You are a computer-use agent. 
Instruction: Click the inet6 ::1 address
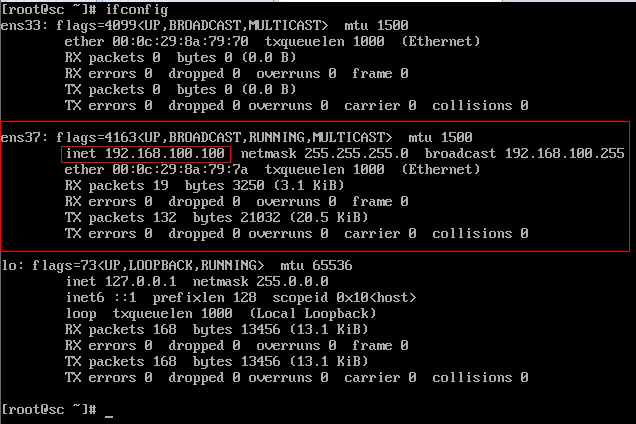click(x=101, y=297)
